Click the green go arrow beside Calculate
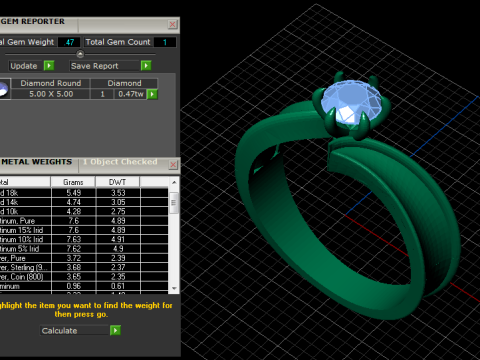Viewport: 480px width, 360px height. click(x=115, y=330)
